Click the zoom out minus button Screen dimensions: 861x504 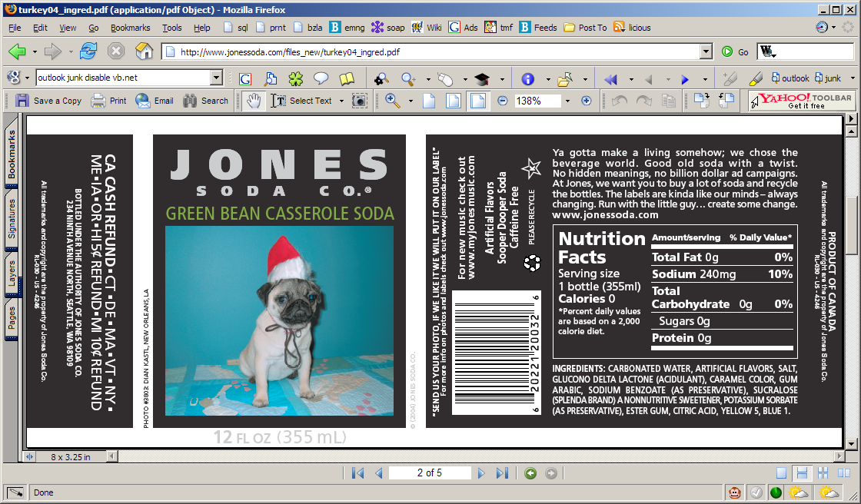click(x=503, y=101)
